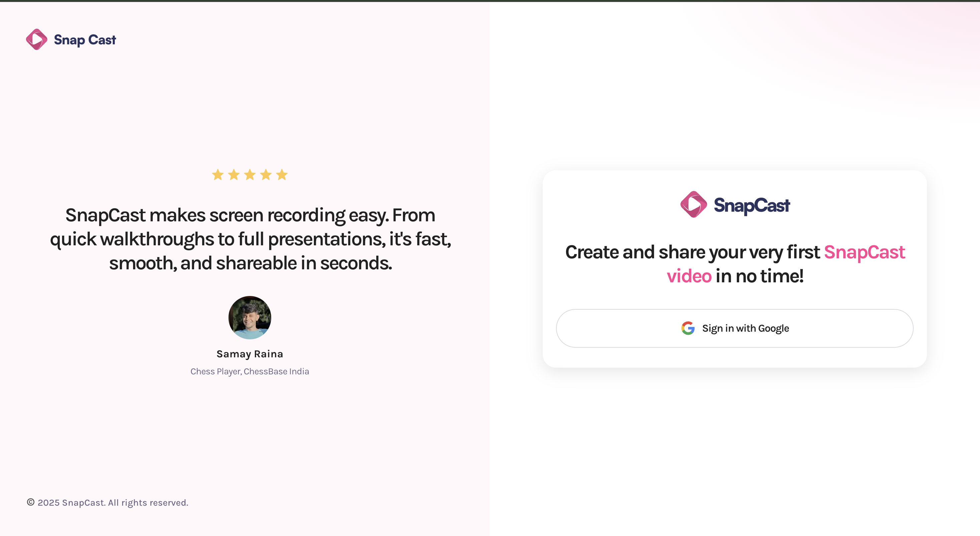Click the SnapCast wordmark in sign-in card

[x=752, y=205]
